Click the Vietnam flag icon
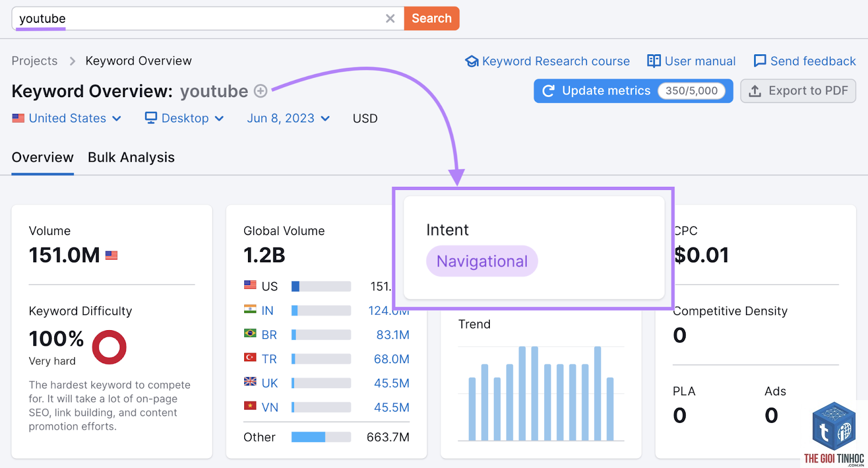Screen dimensions: 868x468 250,406
